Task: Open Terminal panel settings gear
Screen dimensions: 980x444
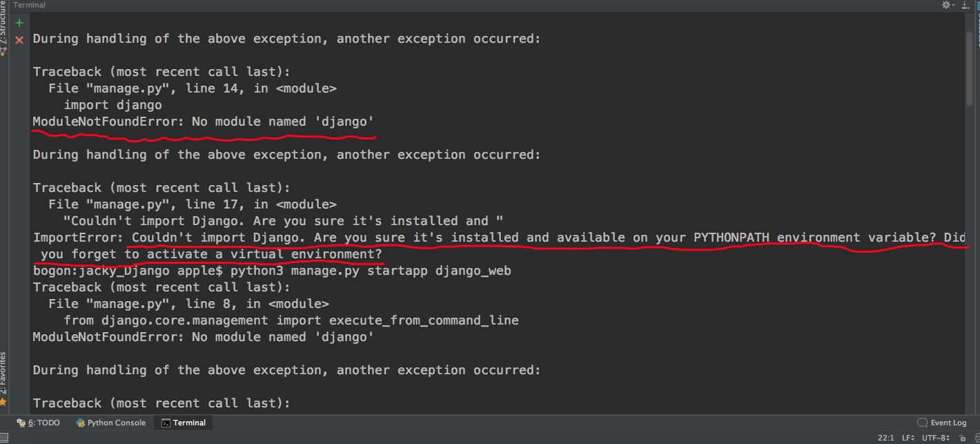Action: pos(946,5)
